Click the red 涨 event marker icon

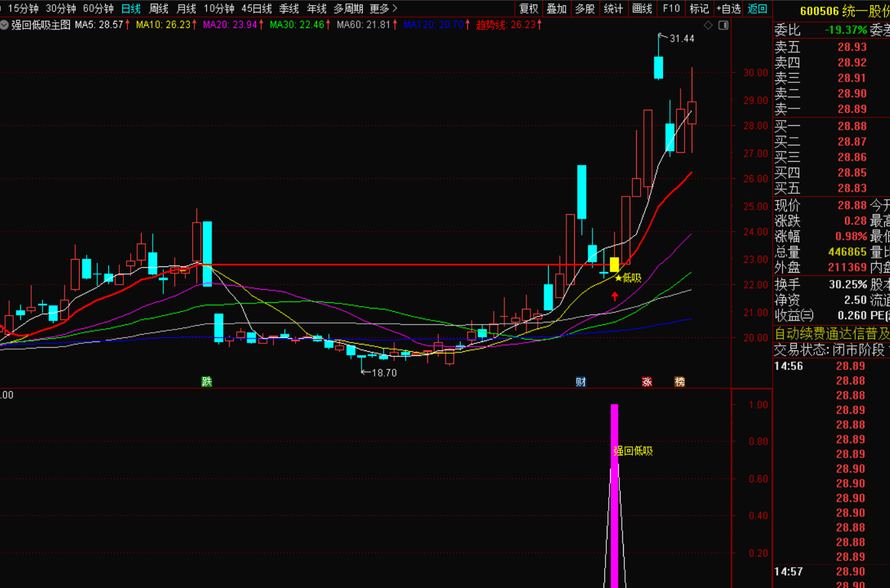click(647, 382)
